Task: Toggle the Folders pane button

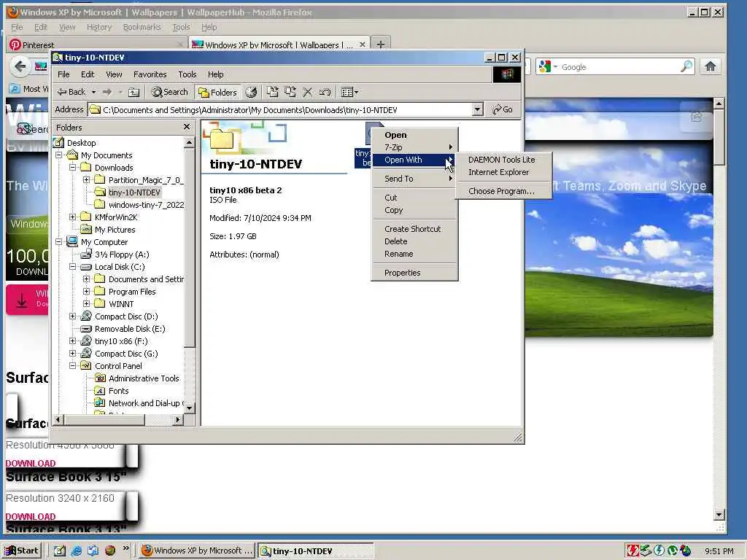Action: [x=217, y=92]
